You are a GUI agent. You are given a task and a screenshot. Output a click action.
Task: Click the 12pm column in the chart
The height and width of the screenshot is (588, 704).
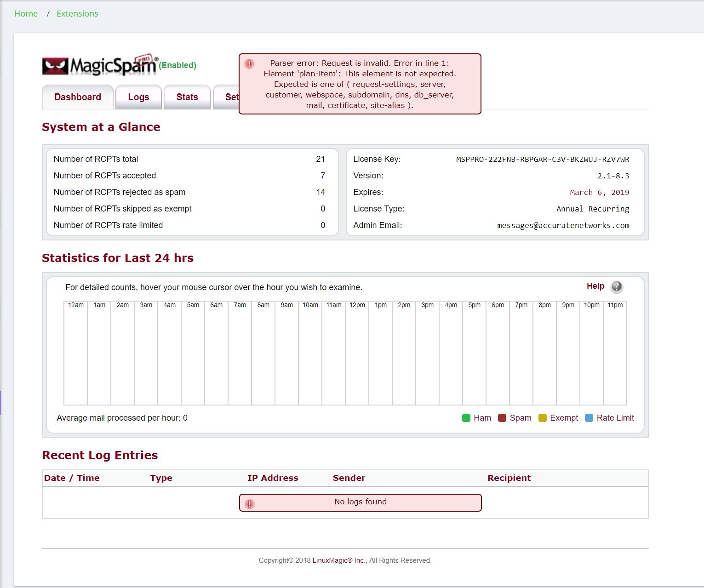[x=357, y=354]
